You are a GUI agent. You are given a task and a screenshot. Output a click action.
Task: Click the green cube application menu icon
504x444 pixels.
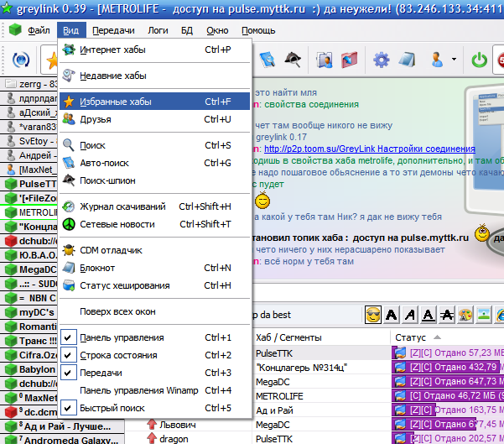pyautogui.click(x=15, y=30)
